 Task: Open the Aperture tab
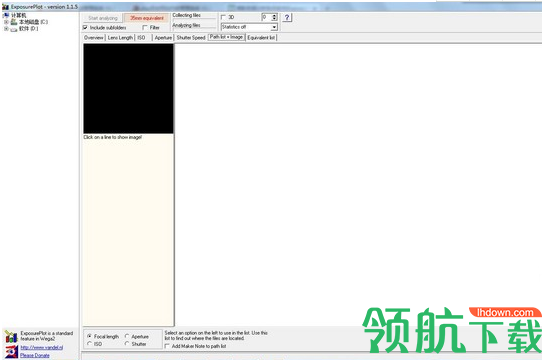163,38
